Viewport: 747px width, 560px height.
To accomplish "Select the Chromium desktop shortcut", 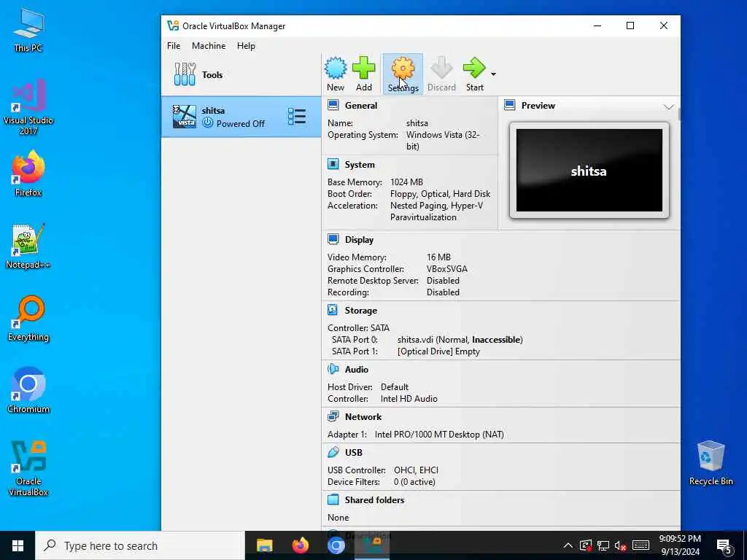I will tap(28, 391).
